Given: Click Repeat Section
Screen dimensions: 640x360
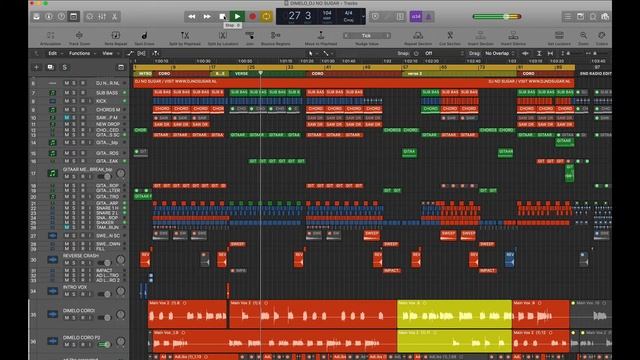Looking at the screenshot, I should click(418, 38).
